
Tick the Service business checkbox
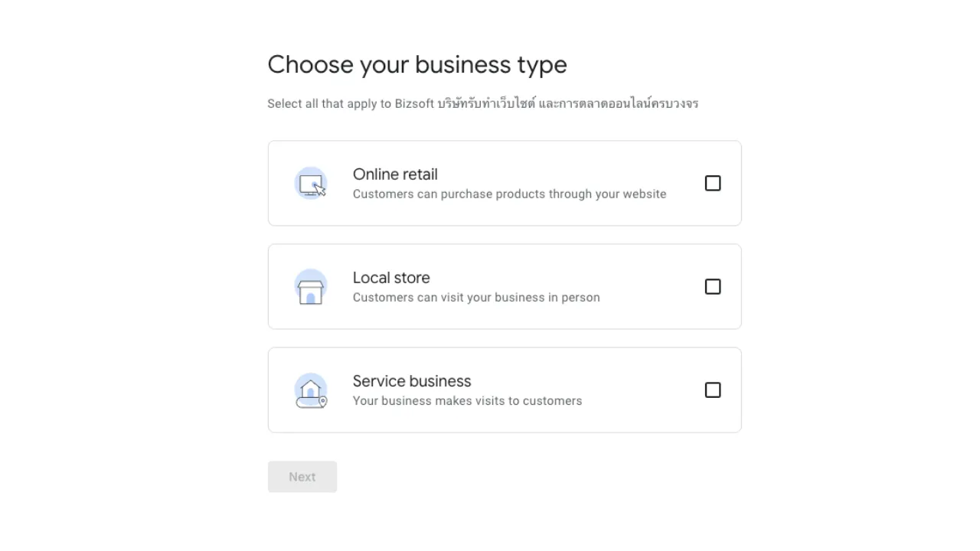(x=712, y=390)
